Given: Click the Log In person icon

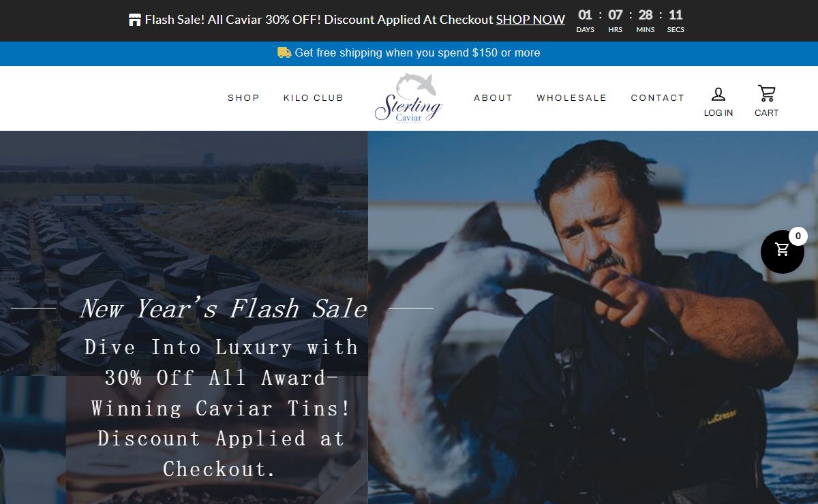Looking at the screenshot, I should pyautogui.click(x=718, y=94).
